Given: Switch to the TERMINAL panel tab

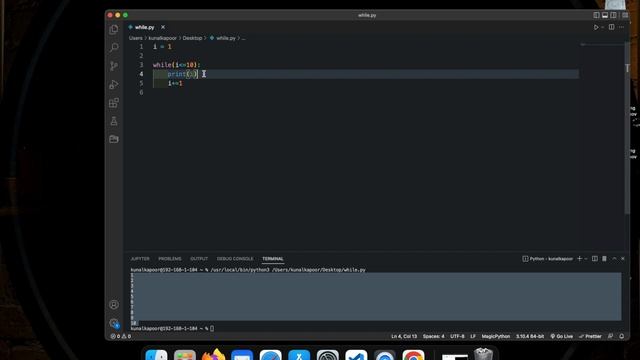Looking at the screenshot, I should (273, 259).
